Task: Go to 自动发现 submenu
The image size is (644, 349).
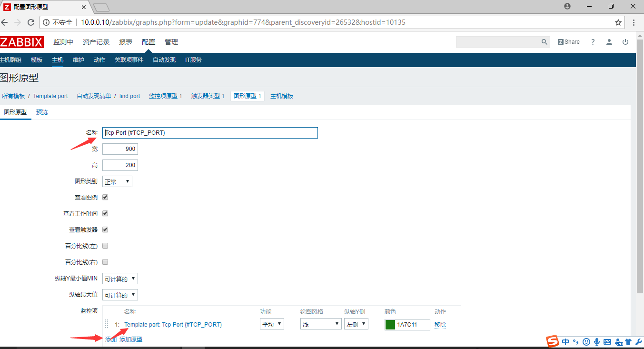Action: point(164,60)
